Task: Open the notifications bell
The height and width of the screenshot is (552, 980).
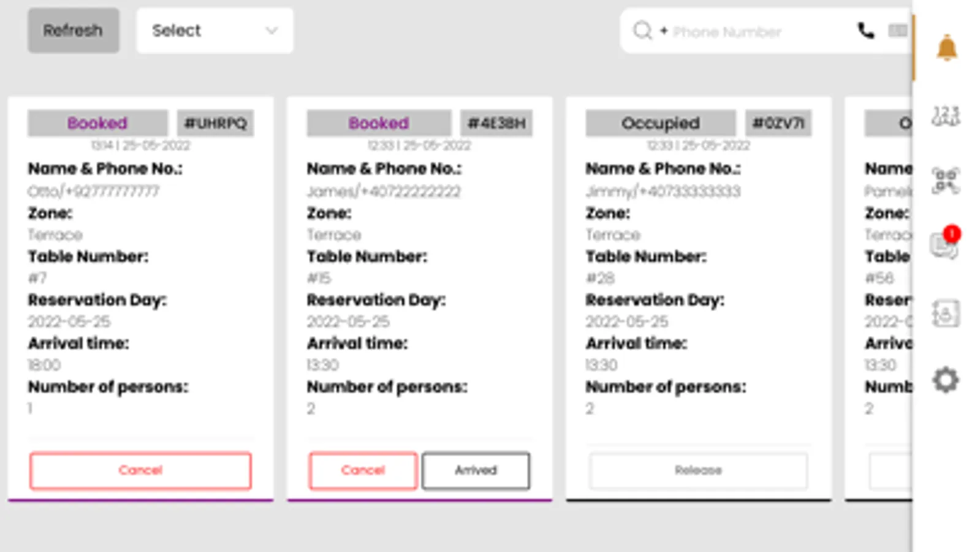Action: click(x=946, y=48)
